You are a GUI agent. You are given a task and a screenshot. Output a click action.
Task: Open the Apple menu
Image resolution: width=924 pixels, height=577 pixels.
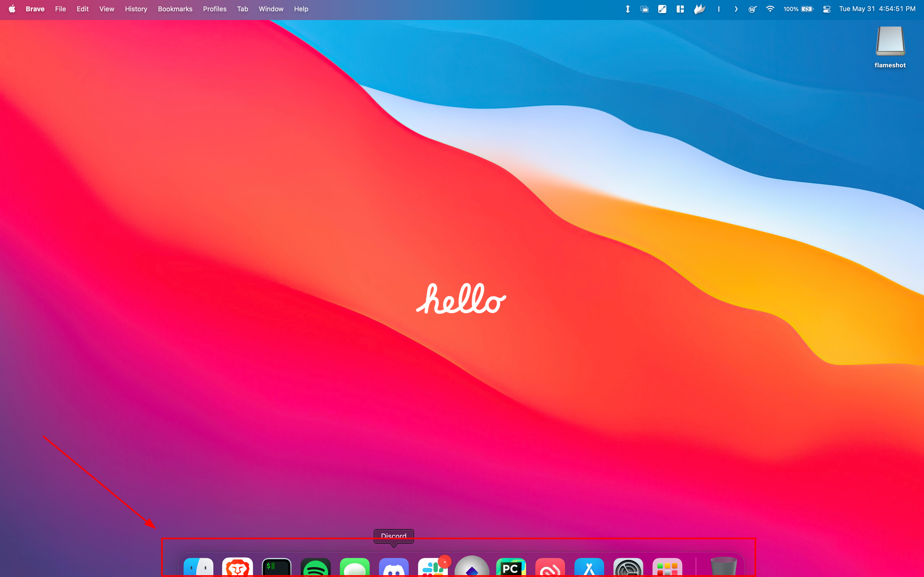(12, 9)
